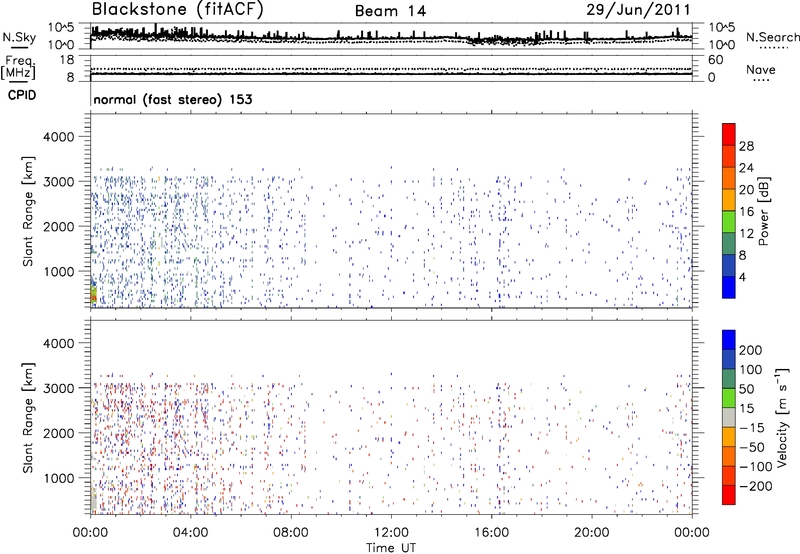Click the "16:00" time tick label

click(x=491, y=533)
